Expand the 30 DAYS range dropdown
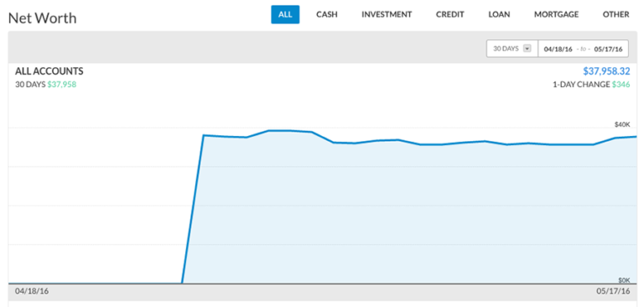This screenshot has width=644, height=307. [x=512, y=49]
